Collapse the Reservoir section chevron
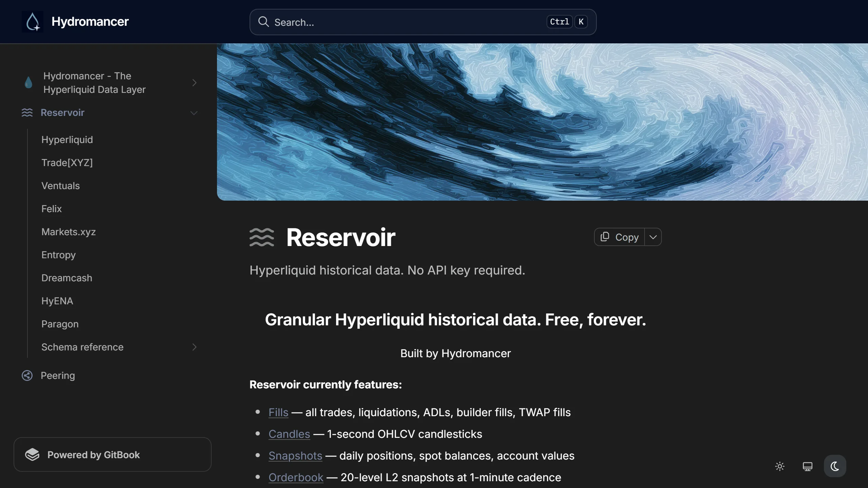Viewport: 868px width, 488px height. pyautogui.click(x=194, y=113)
